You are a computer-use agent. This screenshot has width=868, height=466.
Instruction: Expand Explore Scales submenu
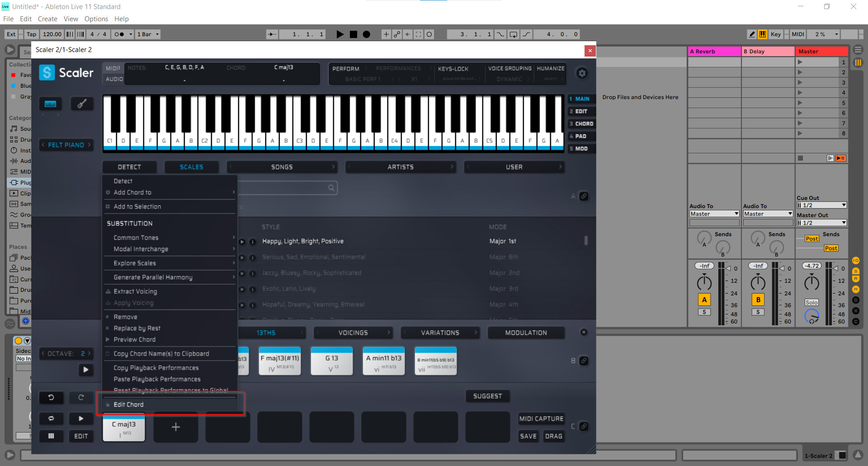(x=170, y=263)
